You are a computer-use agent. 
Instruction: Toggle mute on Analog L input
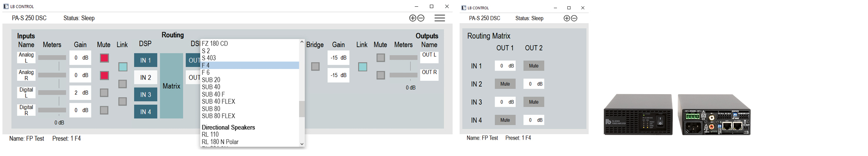click(104, 58)
